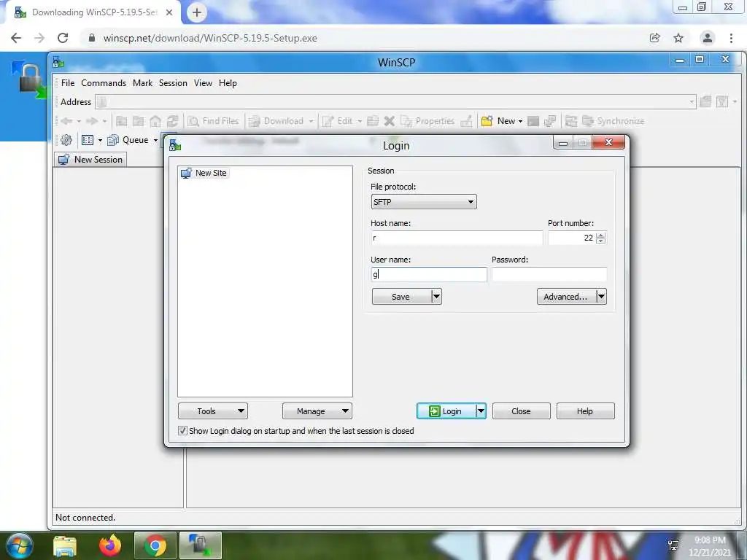
Task: Open the Mark menu in WinSCP
Action: point(142,83)
